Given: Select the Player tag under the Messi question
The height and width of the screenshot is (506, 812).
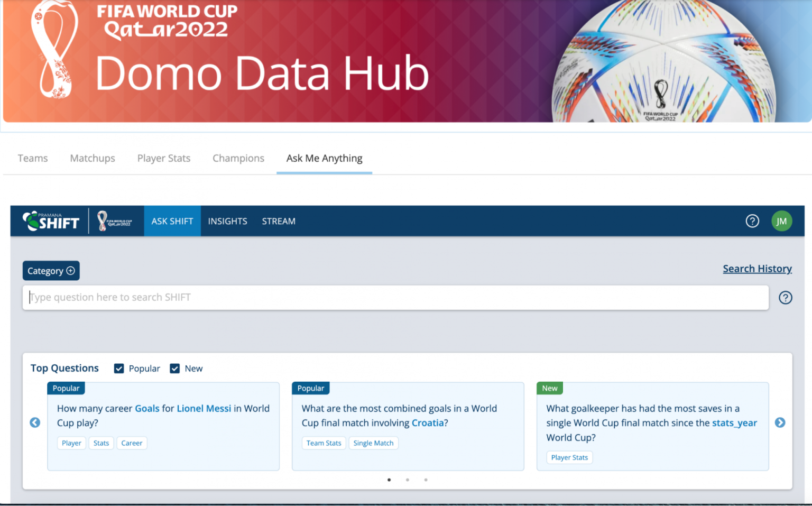Looking at the screenshot, I should [71, 443].
